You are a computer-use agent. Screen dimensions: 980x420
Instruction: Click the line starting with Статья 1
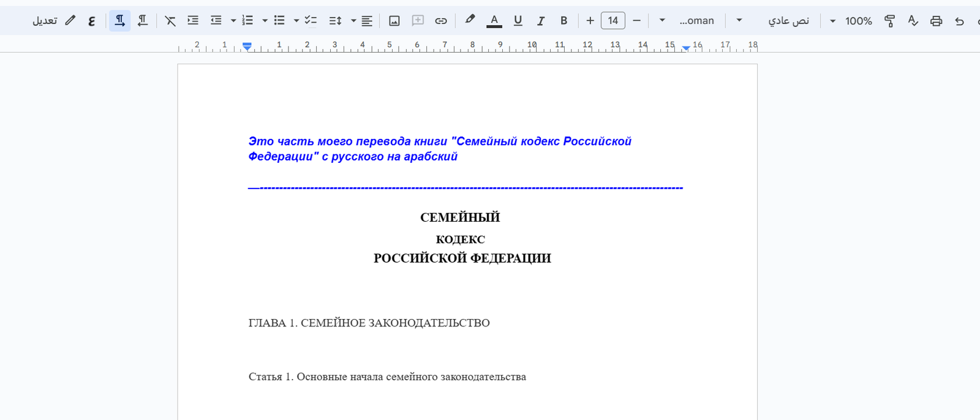click(387, 377)
